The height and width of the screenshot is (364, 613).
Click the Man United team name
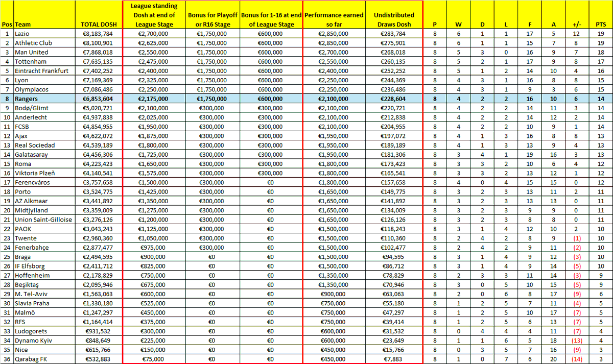click(32, 52)
